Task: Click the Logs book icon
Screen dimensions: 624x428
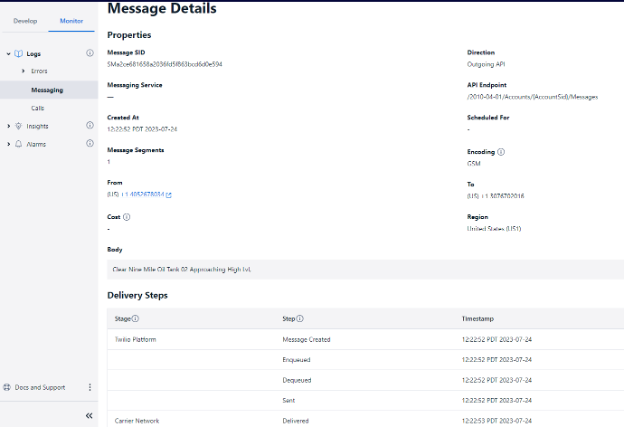Action: 18,54
